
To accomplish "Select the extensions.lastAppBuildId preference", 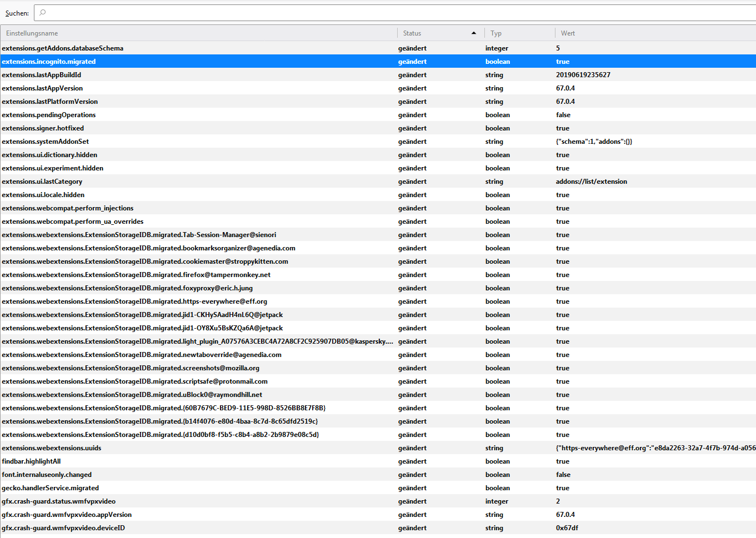I will point(42,75).
